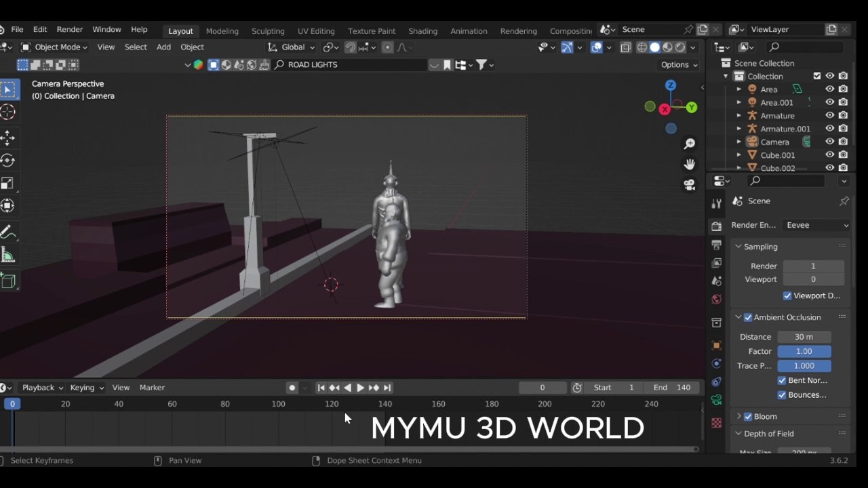Switch to wireframe viewport shading
Image resolution: width=868 pixels, height=488 pixels.
(x=642, y=47)
